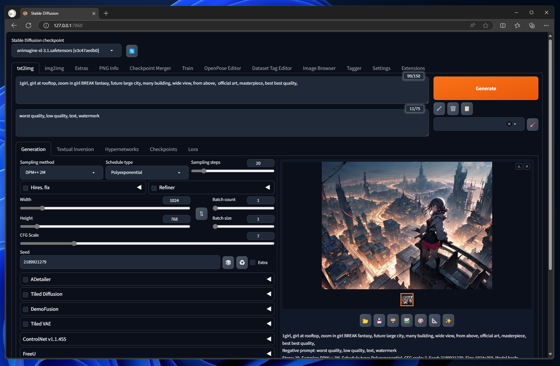Randomize seed with the dice icon
The image size is (560, 366).
228,262
